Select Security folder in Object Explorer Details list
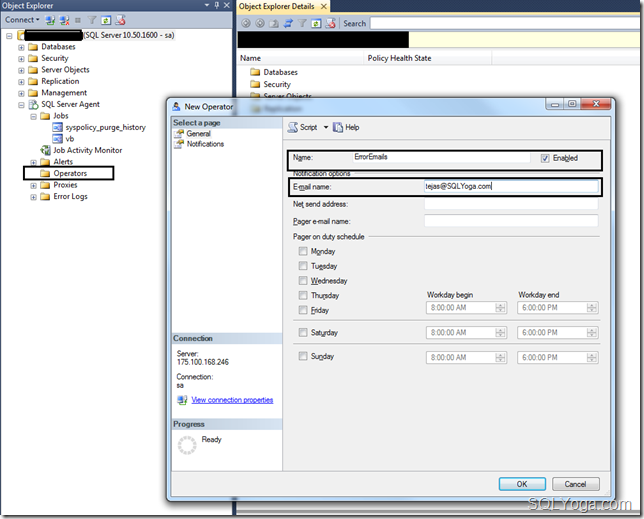 pyautogui.click(x=277, y=84)
